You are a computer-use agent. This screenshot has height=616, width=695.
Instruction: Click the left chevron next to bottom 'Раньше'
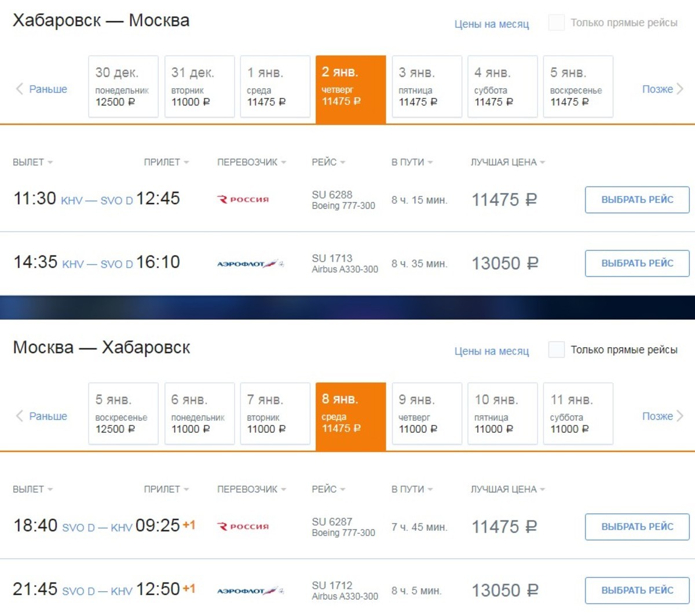click(20, 415)
